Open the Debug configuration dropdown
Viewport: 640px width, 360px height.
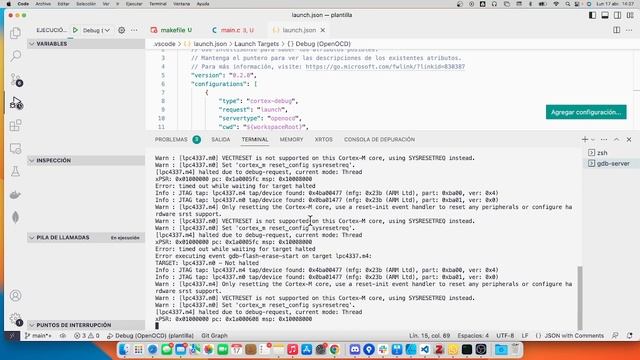pos(96,30)
